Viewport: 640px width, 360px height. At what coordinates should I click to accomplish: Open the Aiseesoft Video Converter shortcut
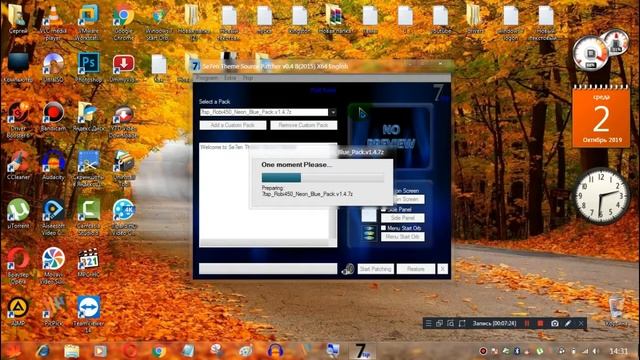pyautogui.click(x=53, y=217)
